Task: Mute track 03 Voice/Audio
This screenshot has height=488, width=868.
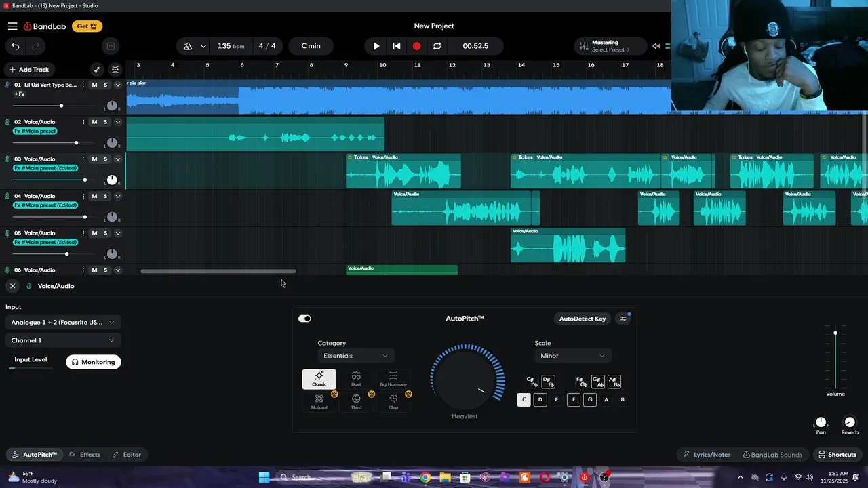Action: pyautogui.click(x=94, y=159)
